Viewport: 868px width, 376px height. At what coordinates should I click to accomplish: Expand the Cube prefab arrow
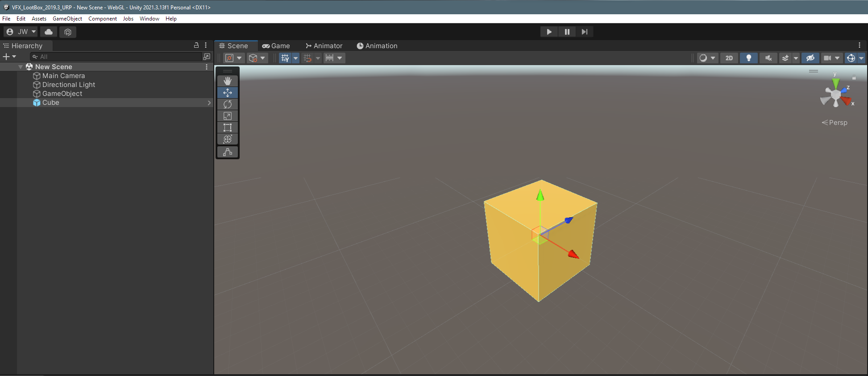(209, 103)
